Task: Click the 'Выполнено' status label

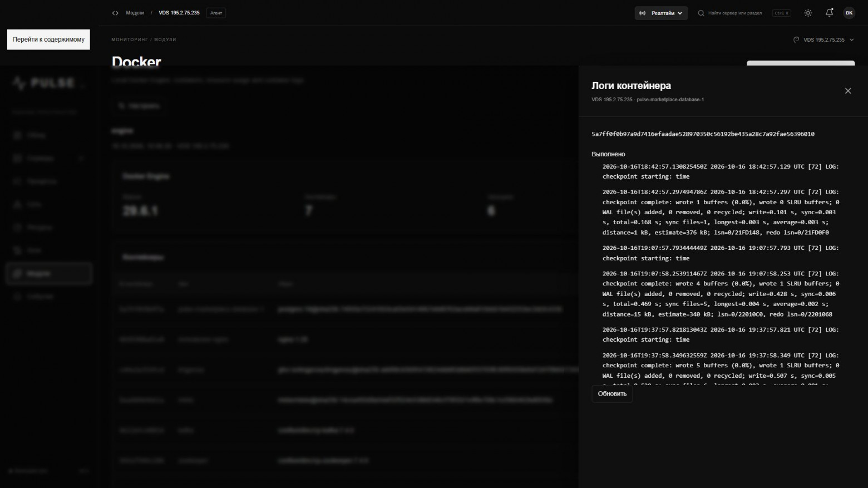Action: [x=608, y=154]
